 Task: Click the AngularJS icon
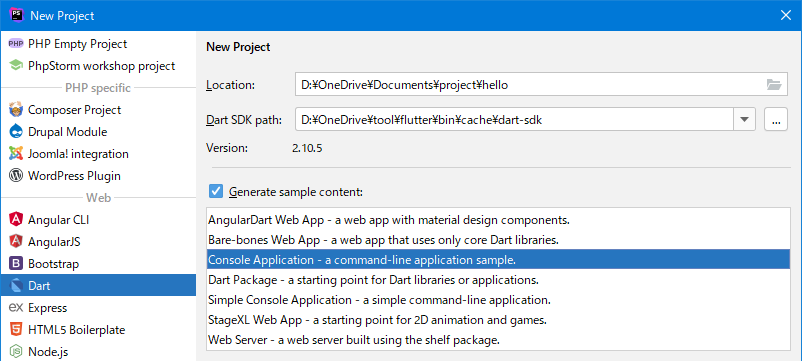coord(16,242)
